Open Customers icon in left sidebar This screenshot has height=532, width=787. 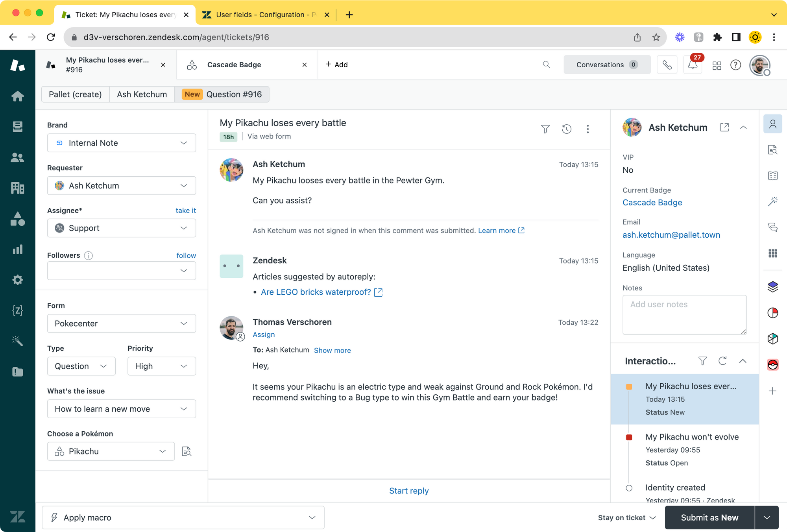point(17,157)
